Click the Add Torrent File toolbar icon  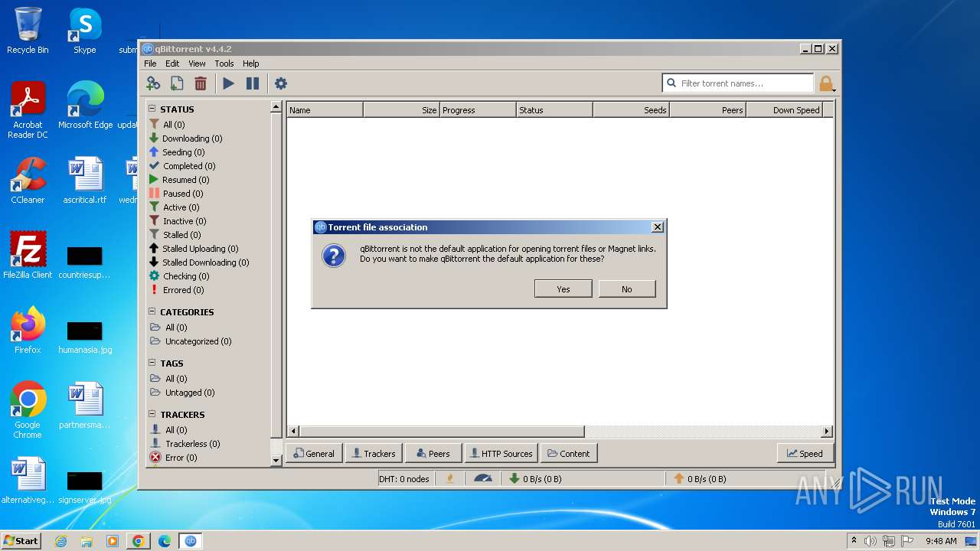pyautogui.click(x=177, y=83)
